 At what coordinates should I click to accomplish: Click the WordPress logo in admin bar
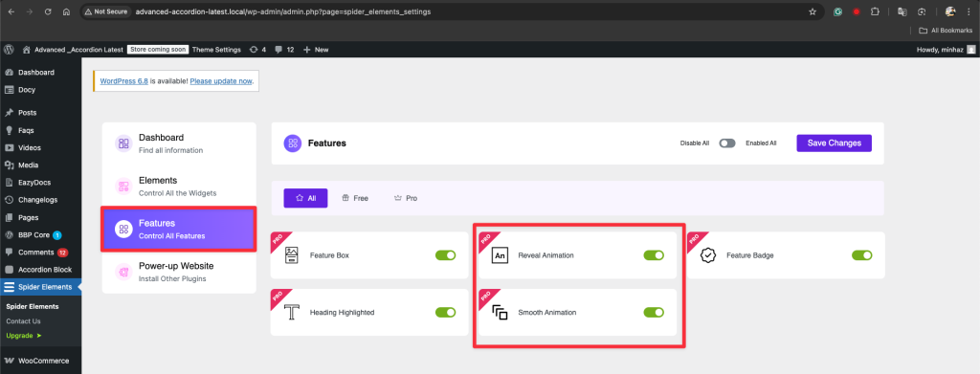(9, 50)
